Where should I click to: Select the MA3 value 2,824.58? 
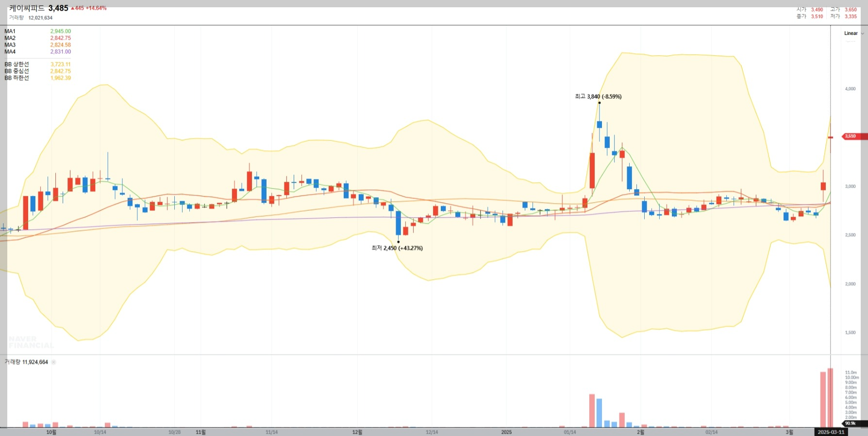coord(60,45)
